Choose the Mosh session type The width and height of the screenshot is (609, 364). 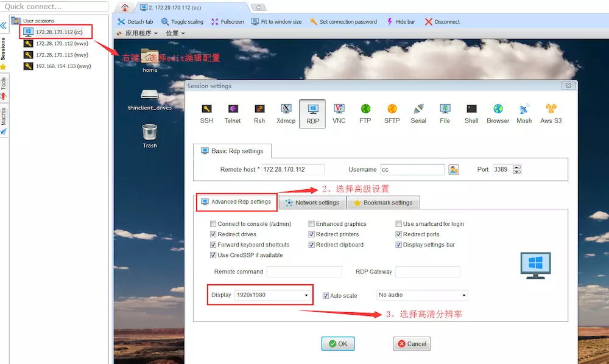(524, 114)
